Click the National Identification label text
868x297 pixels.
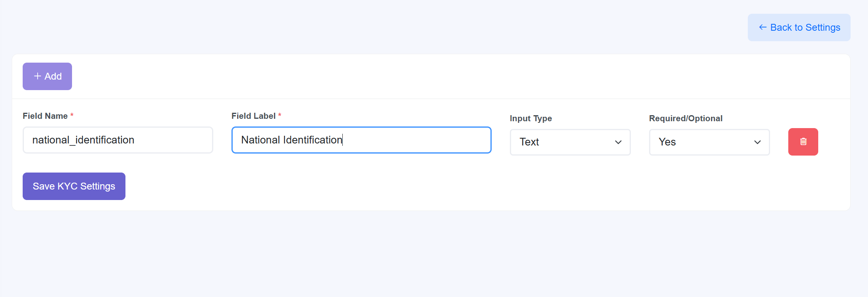coord(291,140)
